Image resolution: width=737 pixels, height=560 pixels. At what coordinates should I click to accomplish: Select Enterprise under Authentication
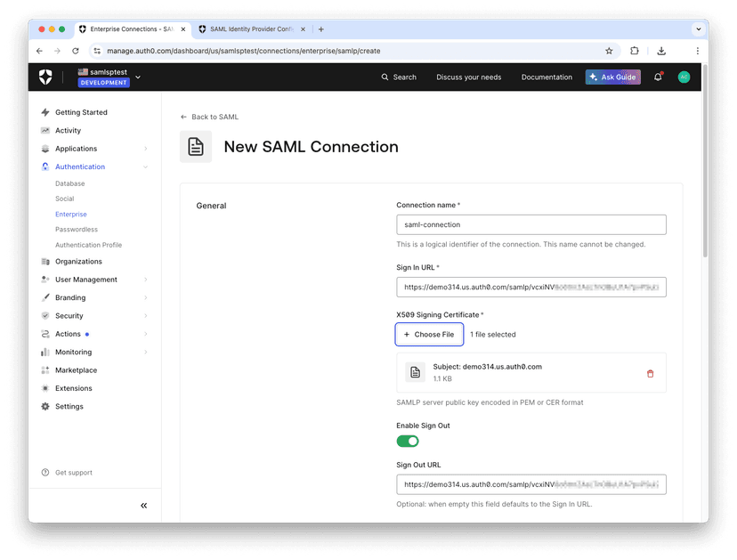(x=71, y=215)
